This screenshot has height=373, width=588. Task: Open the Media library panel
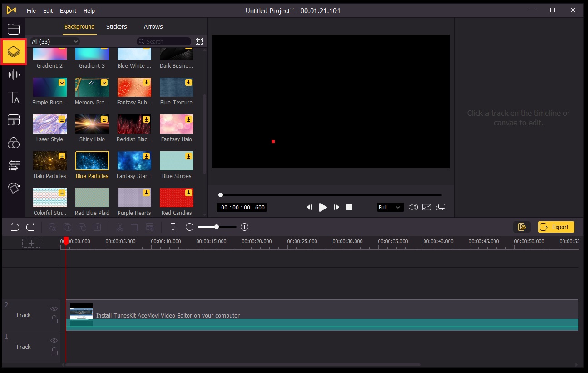(14, 29)
